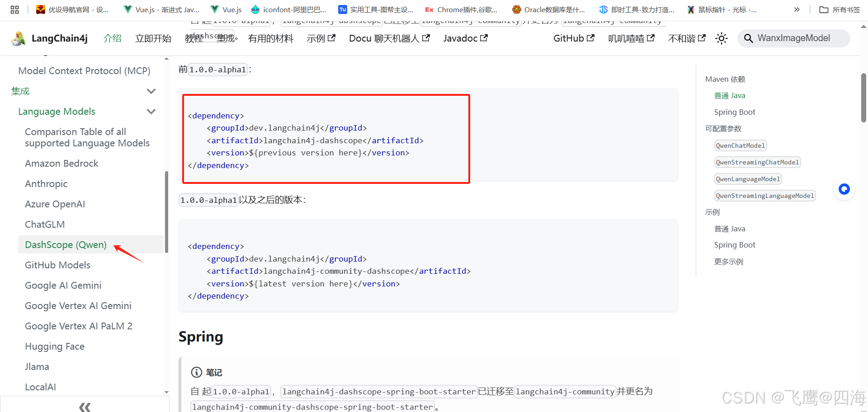Viewport: 868px width, 412px height.
Task: Jump to QwenChatModel in contents
Action: tap(741, 145)
